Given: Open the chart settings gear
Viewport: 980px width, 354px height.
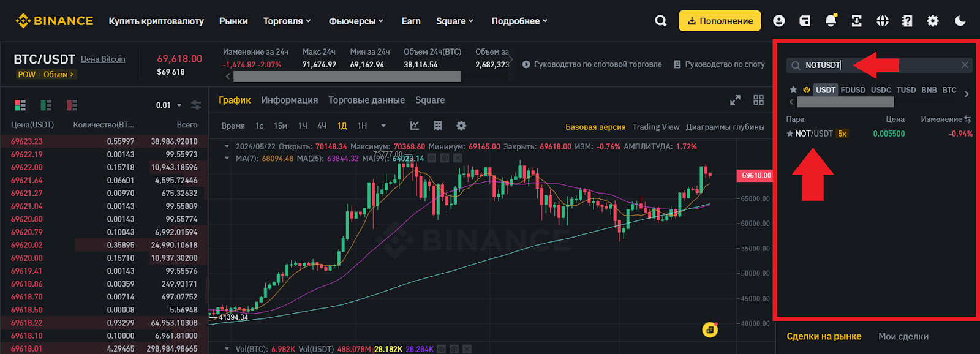Looking at the screenshot, I should [461, 126].
